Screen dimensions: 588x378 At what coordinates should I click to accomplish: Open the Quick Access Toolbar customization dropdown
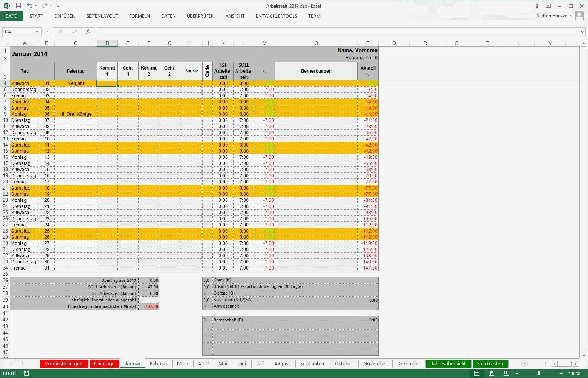tap(58, 6)
